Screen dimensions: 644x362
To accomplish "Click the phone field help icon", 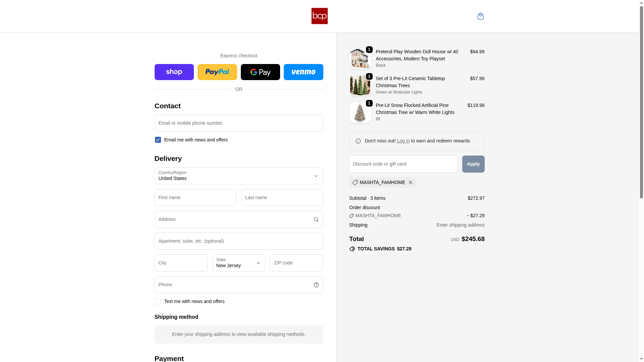I will pyautogui.click(x=316, y=285).
